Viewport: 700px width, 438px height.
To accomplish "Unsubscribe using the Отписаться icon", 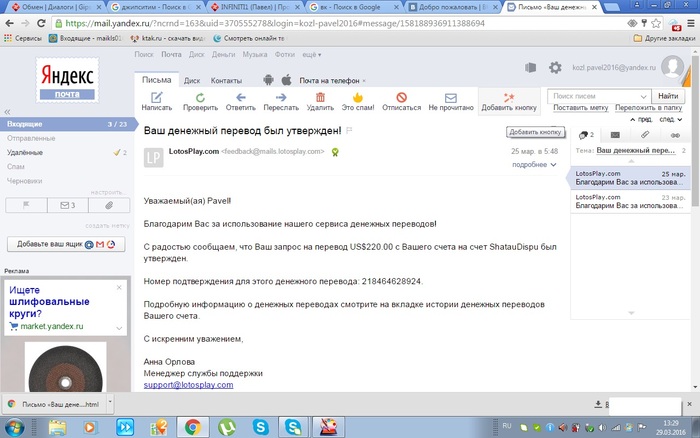I will [401, 97].
